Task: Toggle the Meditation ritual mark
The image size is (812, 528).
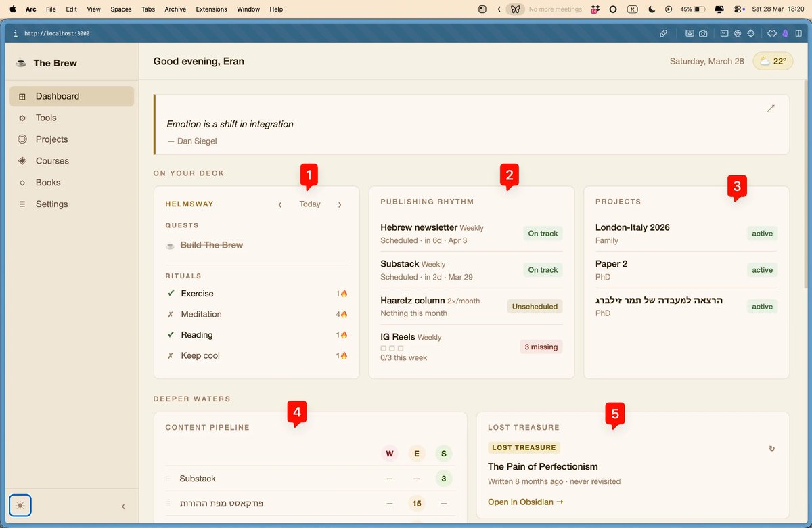Action: point(171,315)
